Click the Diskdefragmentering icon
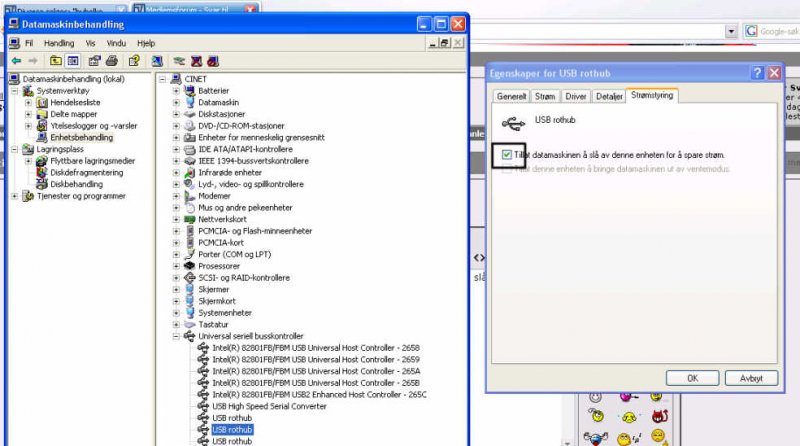 tap(42, 172)
